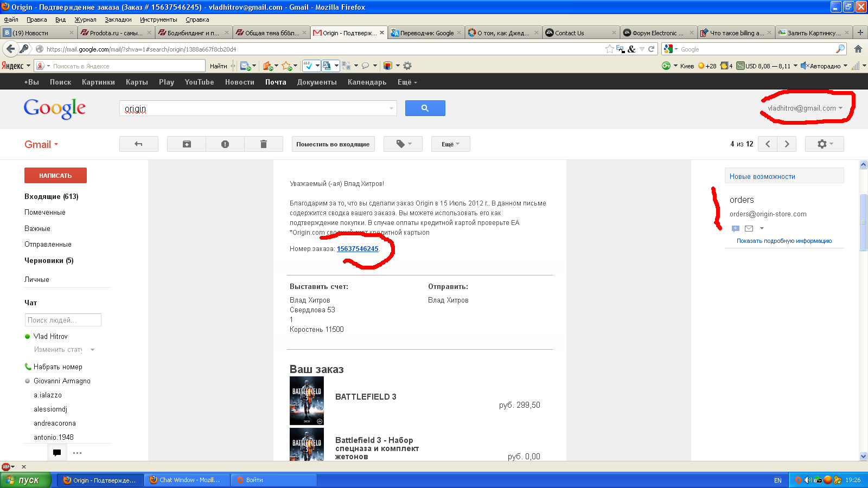Report spam using the exclamation icon
This screenshot has width=868, height=488.
click(225, 144)
